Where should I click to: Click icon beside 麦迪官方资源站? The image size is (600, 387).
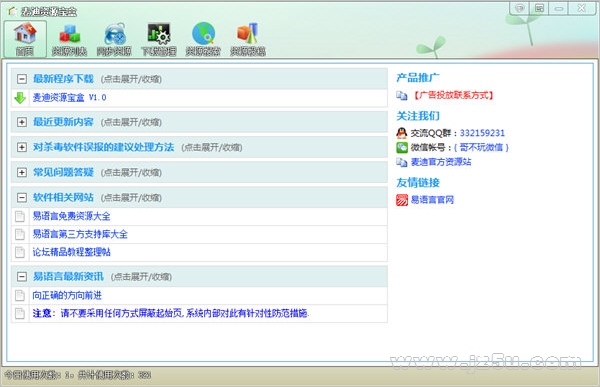(x=402, y=162)
